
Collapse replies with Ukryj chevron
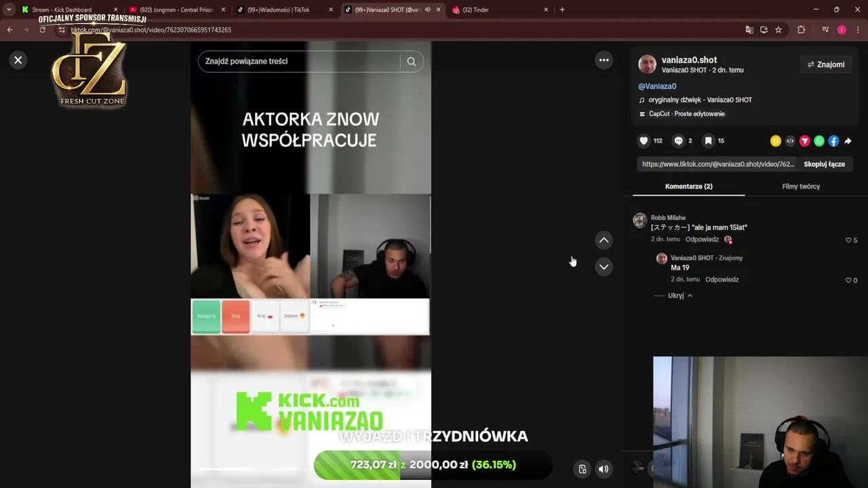tap(680, 296)
